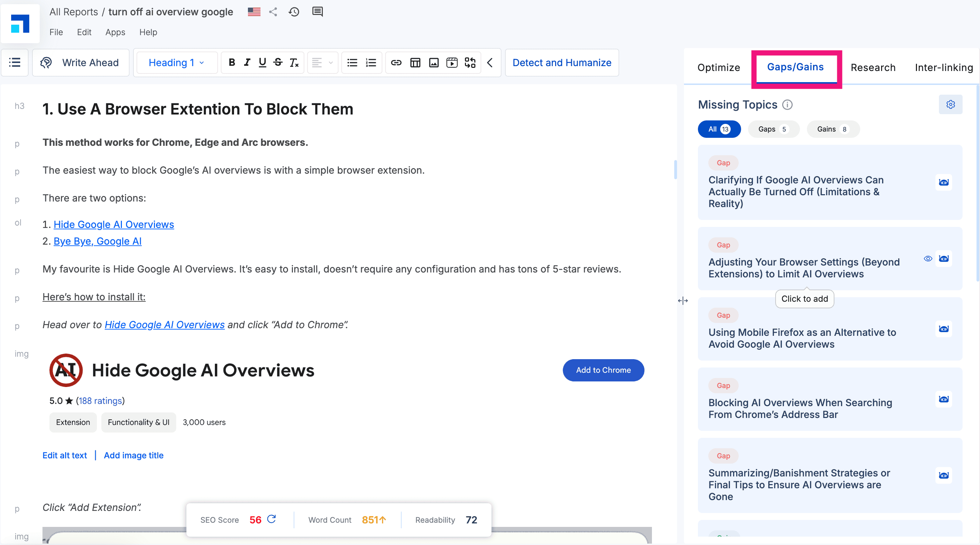
Task: Open the Help menu
Action: (148, 32)
